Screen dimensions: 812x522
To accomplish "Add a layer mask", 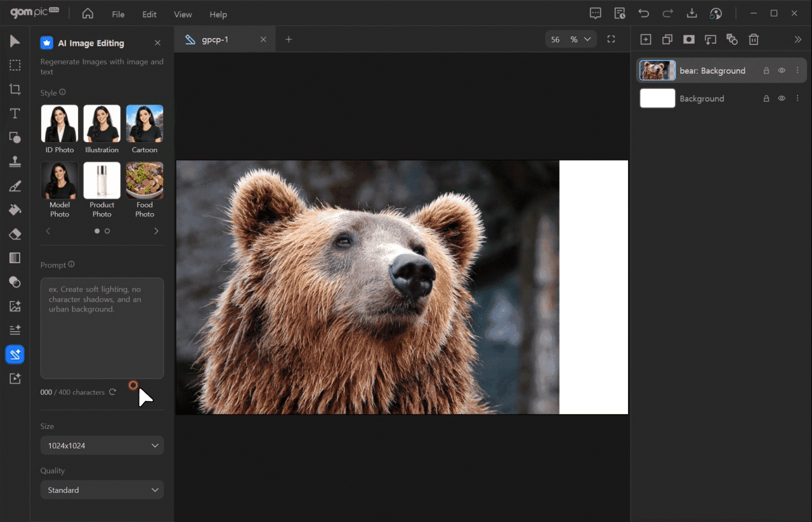I will [689, 39].
